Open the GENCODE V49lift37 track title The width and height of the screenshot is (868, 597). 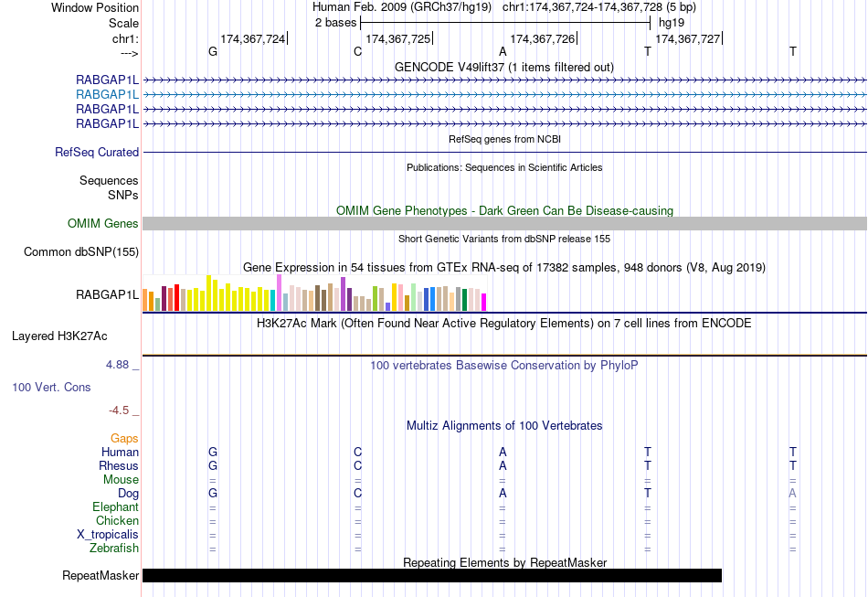(x=503, y=67)
